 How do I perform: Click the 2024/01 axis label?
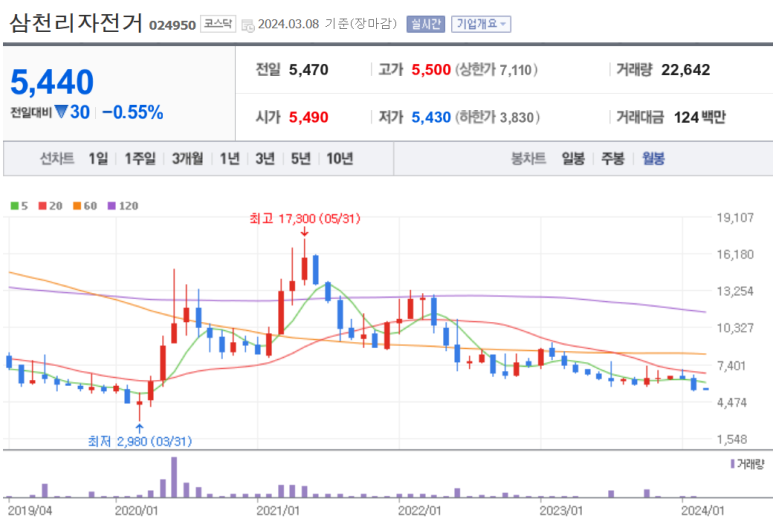pyautogui.click(x=703, y=511)
